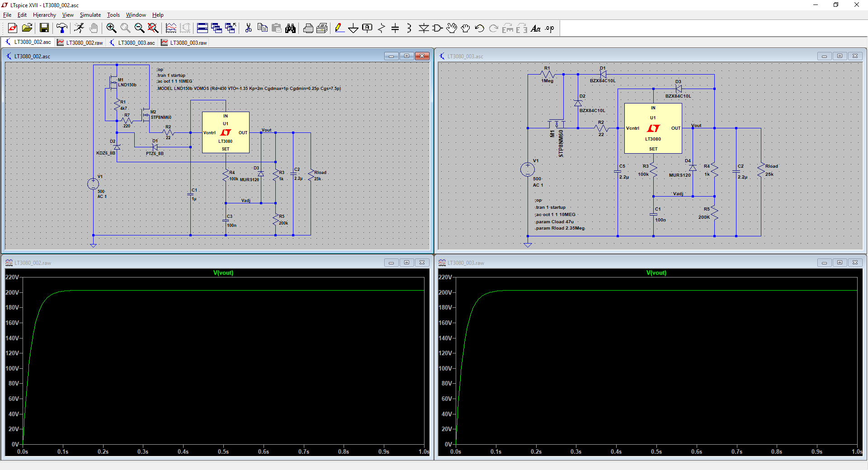Viewport: 868px width, 470px height.
Task: Click the LT3080 U1 chip in LT3080_002.asc
Action: (226, 132)
